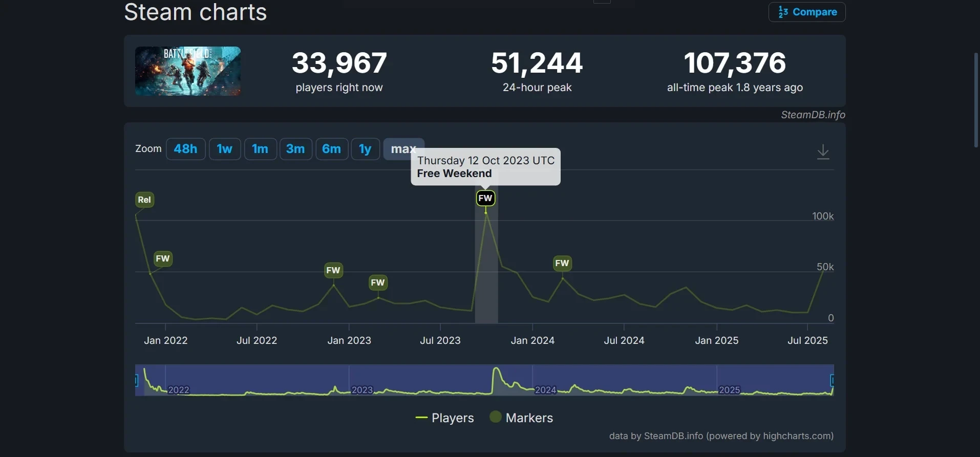
Task: Set zoom to 3m
Action: [295, 149]
